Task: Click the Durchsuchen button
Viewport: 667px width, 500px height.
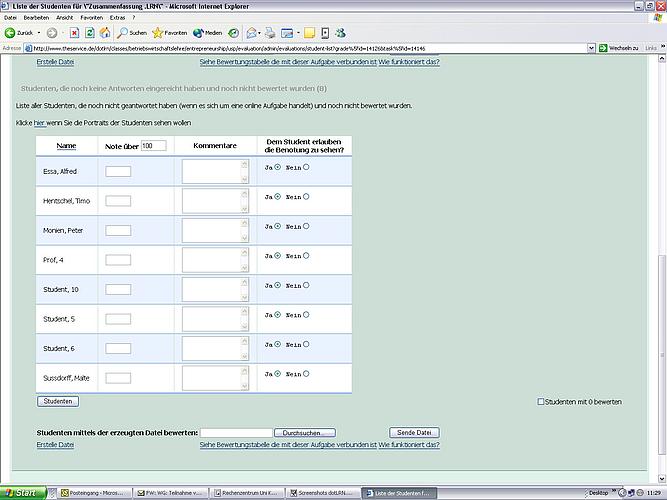Action: click(305, 433)
